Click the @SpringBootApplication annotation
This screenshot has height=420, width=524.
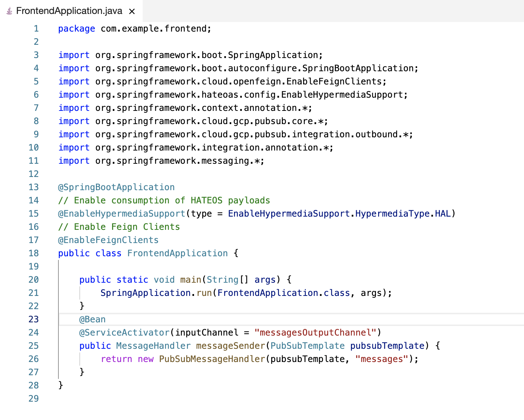116,187
